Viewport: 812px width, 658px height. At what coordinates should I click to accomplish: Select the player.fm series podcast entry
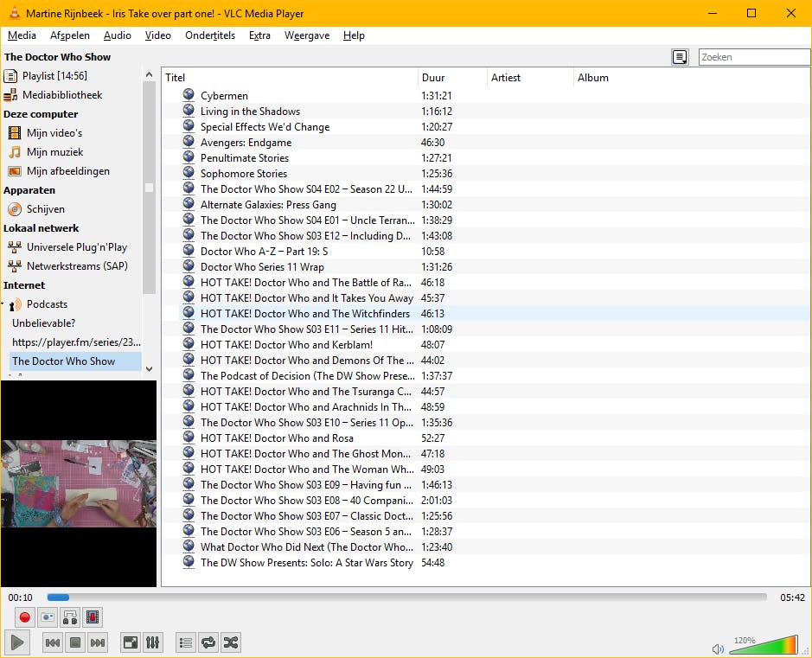tap(76, 342)
